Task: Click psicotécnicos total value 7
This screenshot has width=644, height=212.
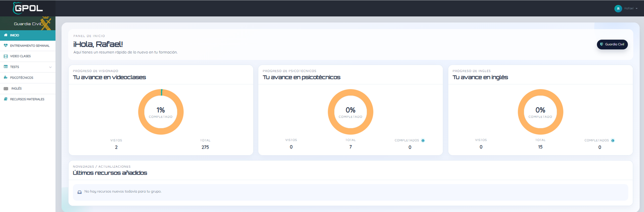Action: [351, 147]
